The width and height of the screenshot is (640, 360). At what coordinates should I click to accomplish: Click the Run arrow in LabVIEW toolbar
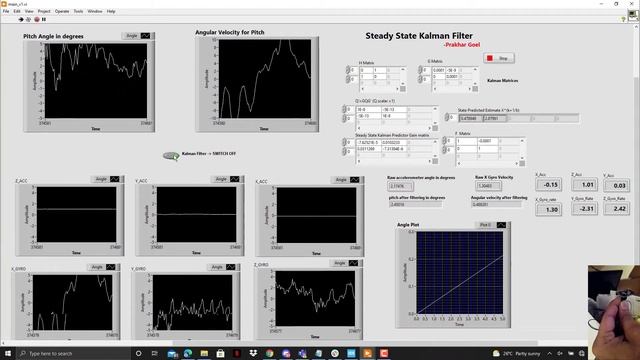click(21, 19)
